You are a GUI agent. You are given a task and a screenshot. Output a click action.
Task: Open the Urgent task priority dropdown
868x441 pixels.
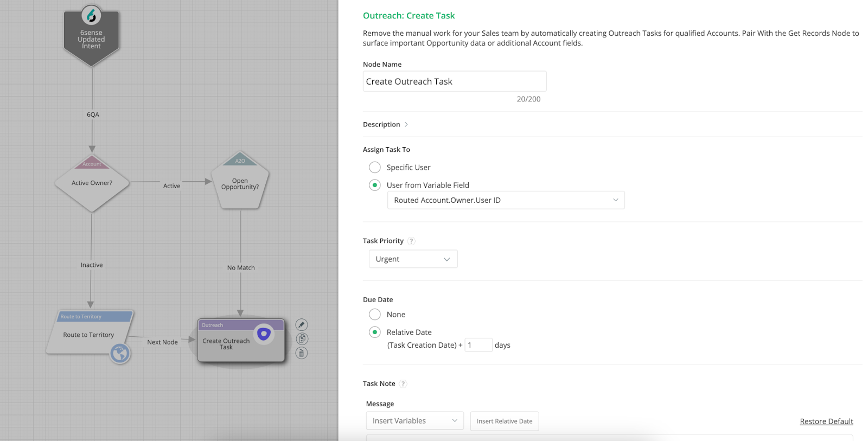(413, 259)
